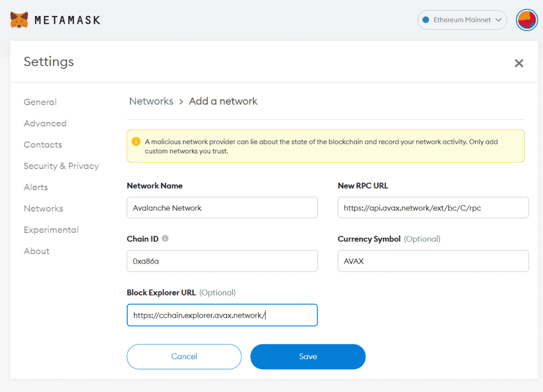Close the Settings panel with X

coord(519,63)
